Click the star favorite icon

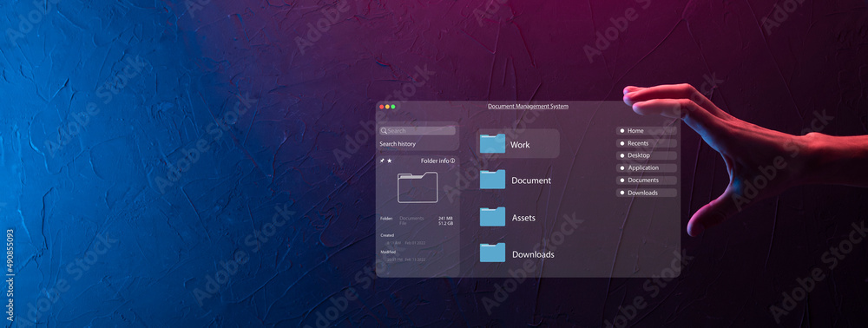click(389, 161)
